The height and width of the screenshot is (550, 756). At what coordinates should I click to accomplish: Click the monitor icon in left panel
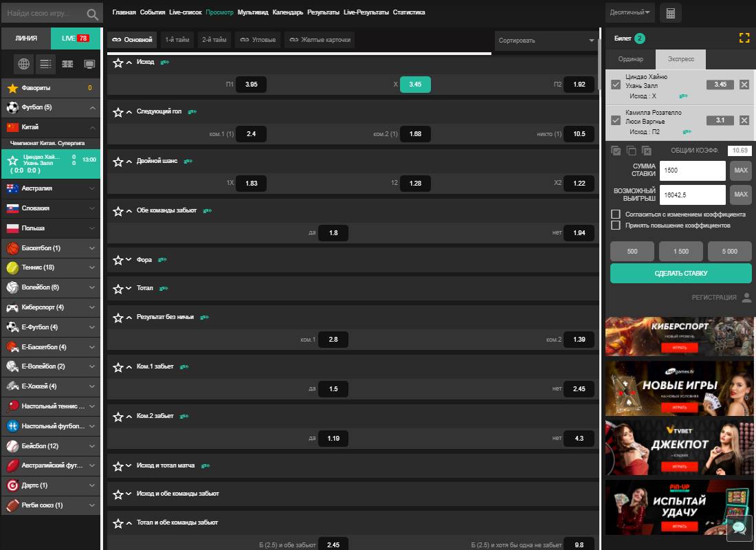pos(89,64)
